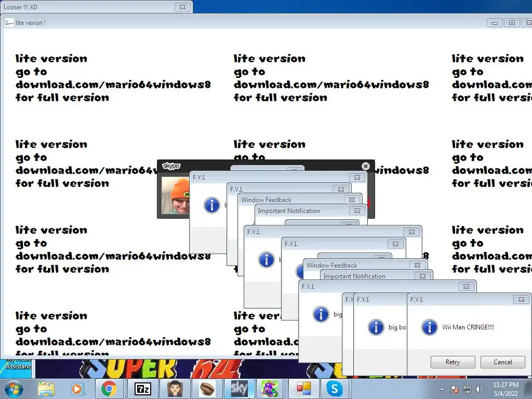Image resolution: width=532 pixels, height=399 pixels.
Task: Dismiss the Skype notification with round X
Action: coord(365,166)
